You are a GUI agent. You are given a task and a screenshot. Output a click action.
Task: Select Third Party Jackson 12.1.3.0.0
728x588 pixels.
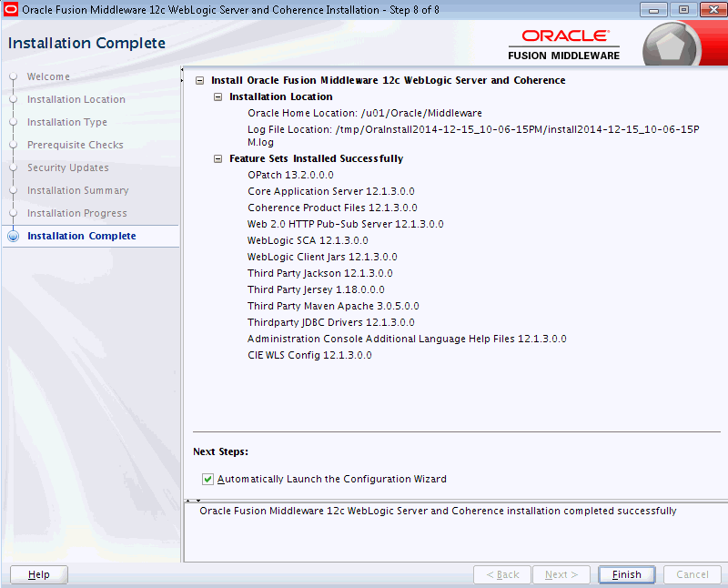[x=320, y=273]
